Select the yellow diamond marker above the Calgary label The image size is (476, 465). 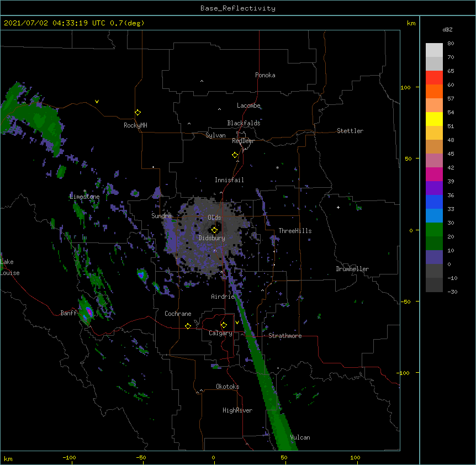coord(224,325)
